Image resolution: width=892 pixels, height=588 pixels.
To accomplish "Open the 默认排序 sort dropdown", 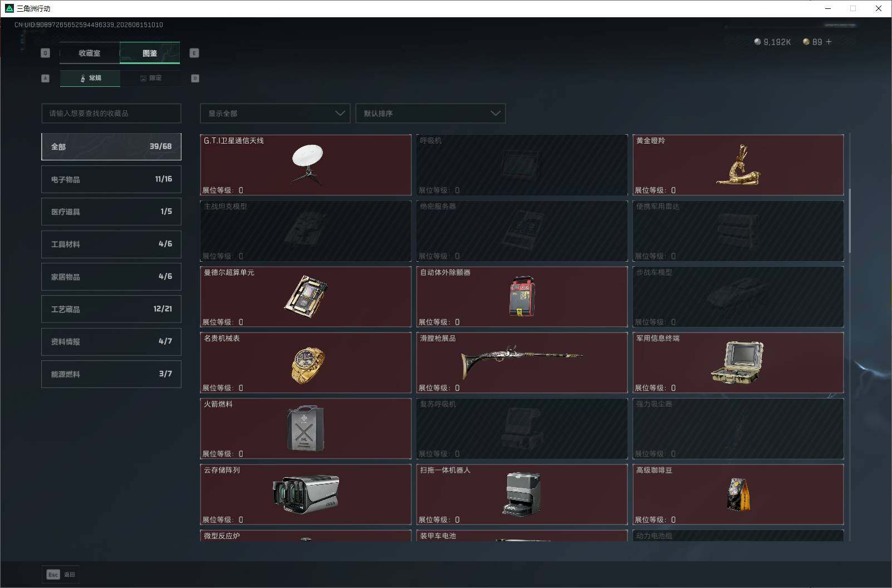I will (430, 113).
